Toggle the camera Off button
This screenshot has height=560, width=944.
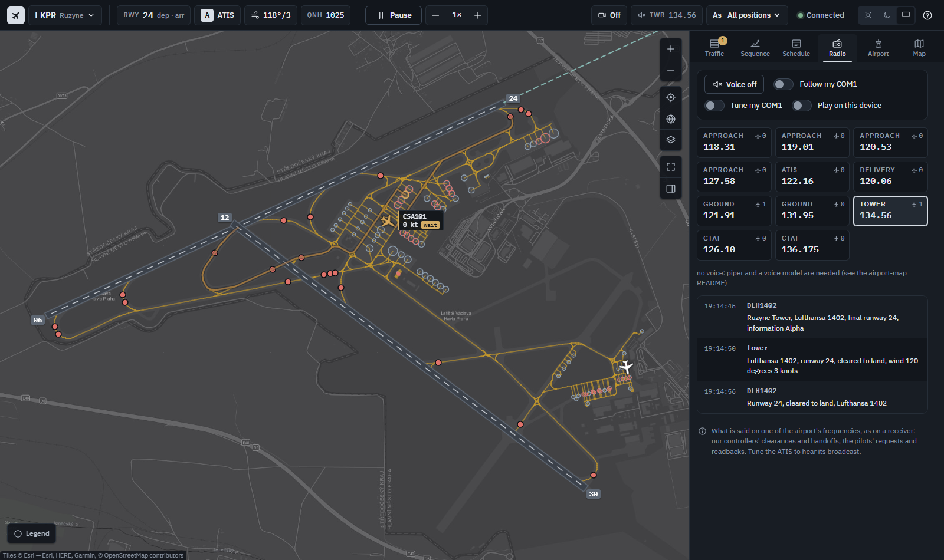[x=609, y=15]
